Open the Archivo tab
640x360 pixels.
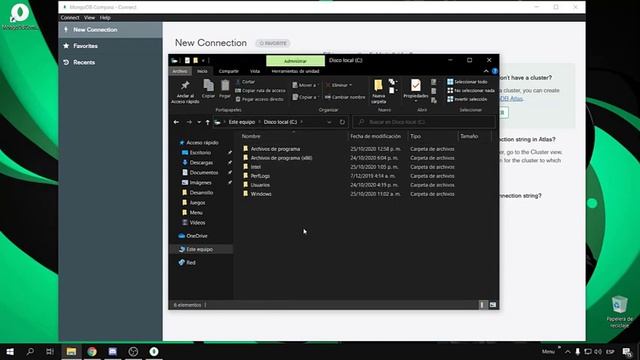click(180, 71)
